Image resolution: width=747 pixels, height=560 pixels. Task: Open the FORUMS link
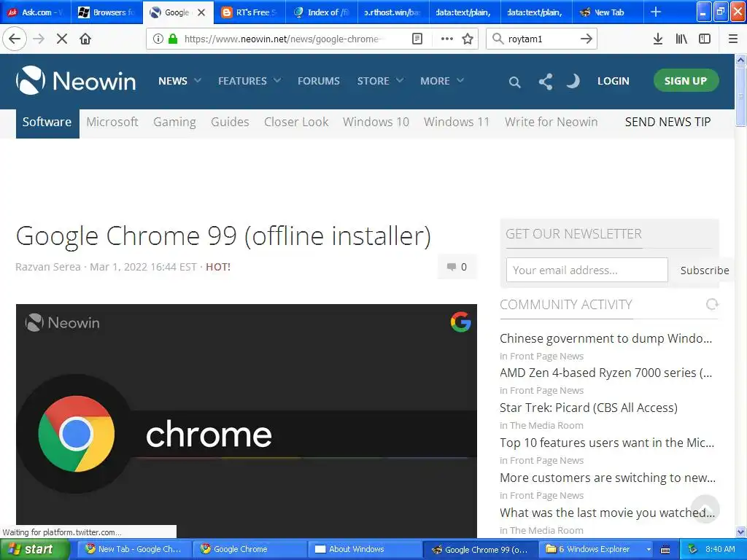coord(318,81)
